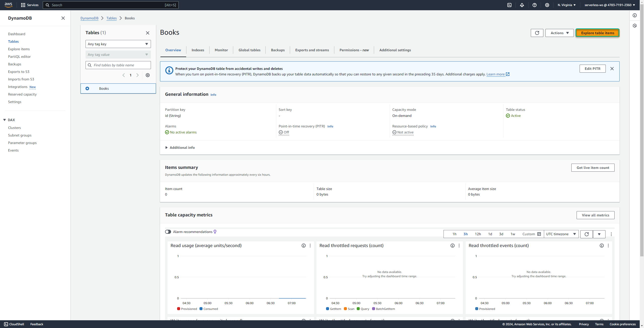Screen dimensions: 644x328
Task: Select the 12h time range
Action: (x=478, y=234)
